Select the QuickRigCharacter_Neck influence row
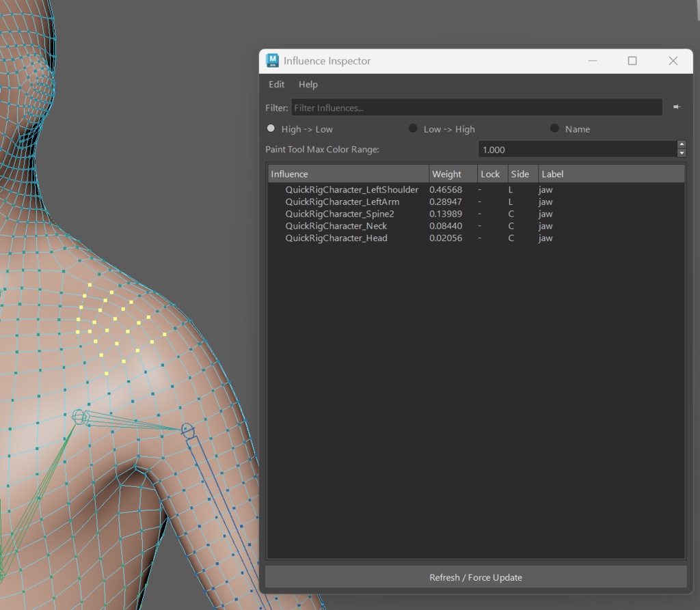The width and height of the screenshot is (700, 610). point(336,225)
